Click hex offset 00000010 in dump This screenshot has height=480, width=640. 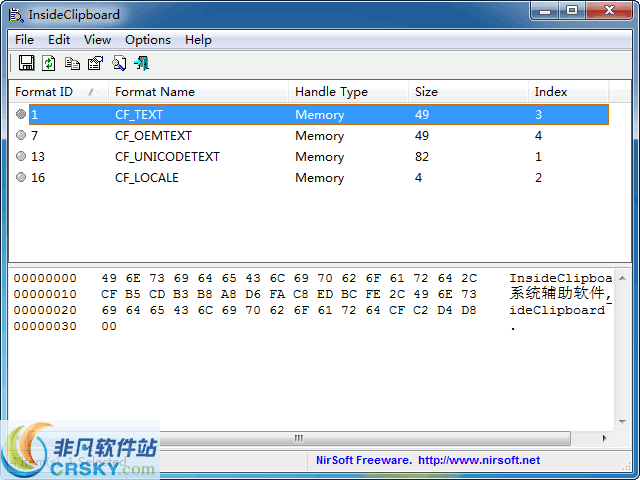tap(45, 294)
